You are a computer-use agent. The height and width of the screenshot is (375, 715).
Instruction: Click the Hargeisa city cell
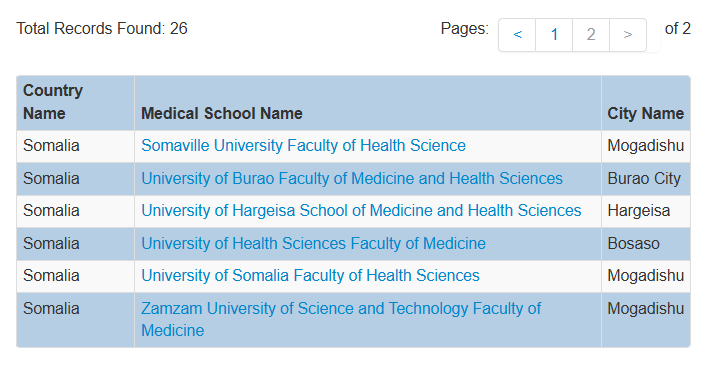(638, 211)
